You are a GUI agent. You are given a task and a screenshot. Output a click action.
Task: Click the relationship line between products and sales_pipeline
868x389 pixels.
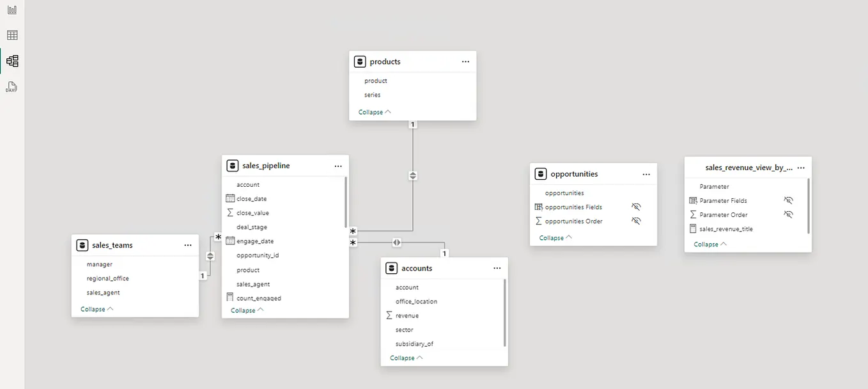tap(412, 175)
